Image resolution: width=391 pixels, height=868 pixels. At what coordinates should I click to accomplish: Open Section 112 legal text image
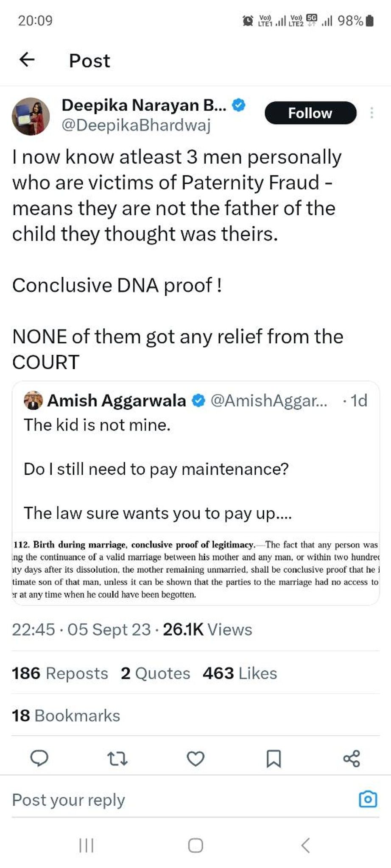(195, 569)
